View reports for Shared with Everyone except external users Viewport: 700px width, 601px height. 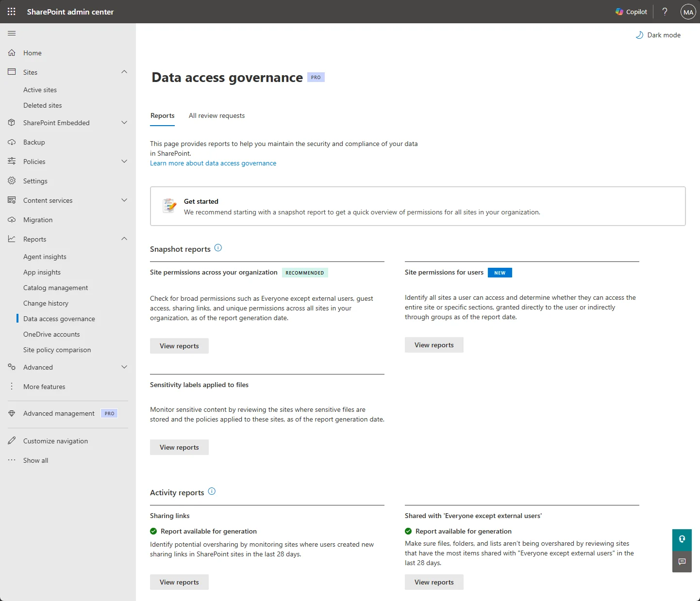coord(434,582)
